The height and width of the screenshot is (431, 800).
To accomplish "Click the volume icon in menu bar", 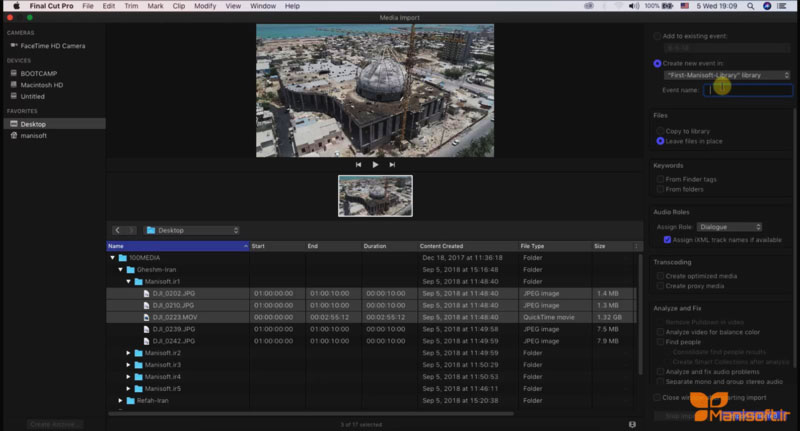I will click(x=634, y=6).
